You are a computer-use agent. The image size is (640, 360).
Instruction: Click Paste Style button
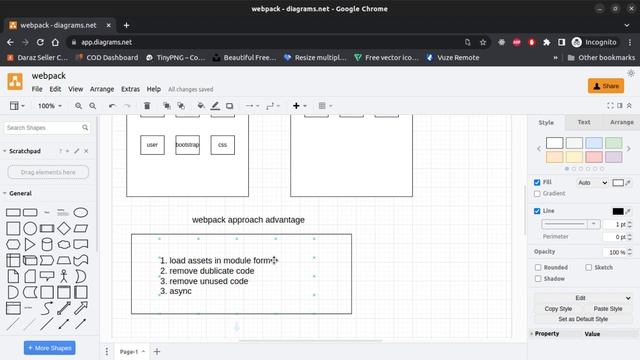point(608,309)
